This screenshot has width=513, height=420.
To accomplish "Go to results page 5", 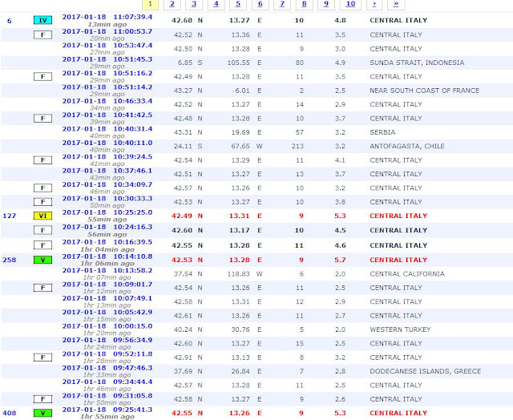I will coord(238,4).
